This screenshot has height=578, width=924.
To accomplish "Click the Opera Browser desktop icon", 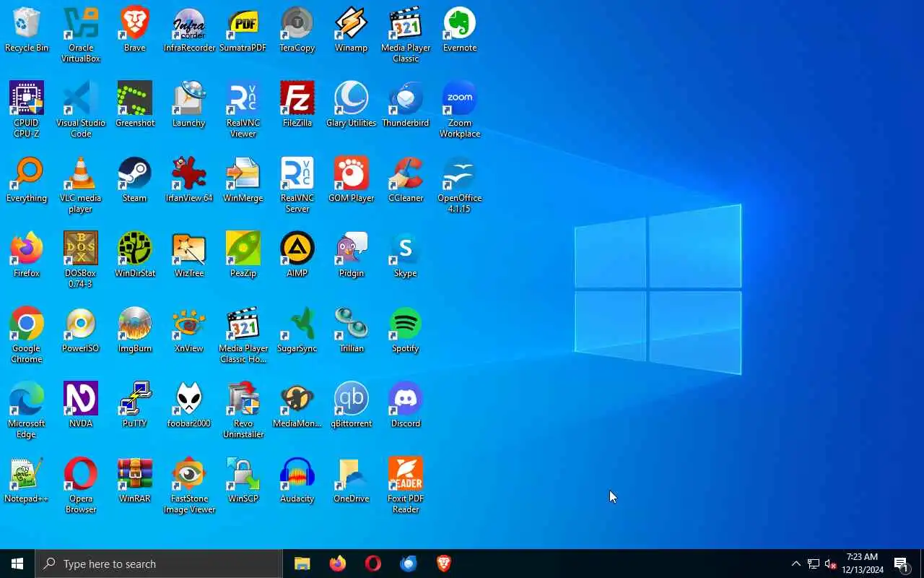I will point(81,486).
